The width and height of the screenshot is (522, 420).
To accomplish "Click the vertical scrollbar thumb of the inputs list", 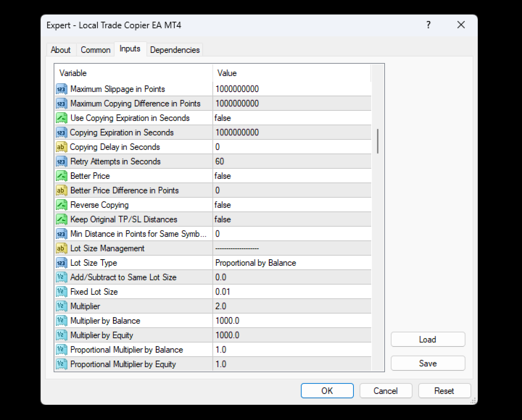I will [378, 141].
